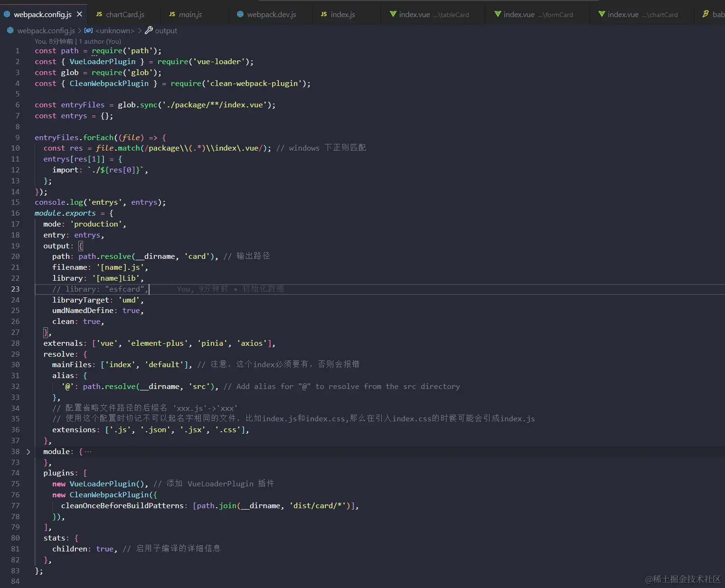
Task: Open the '1 author (You)' blame lens
Action: [x=100, y=41]
